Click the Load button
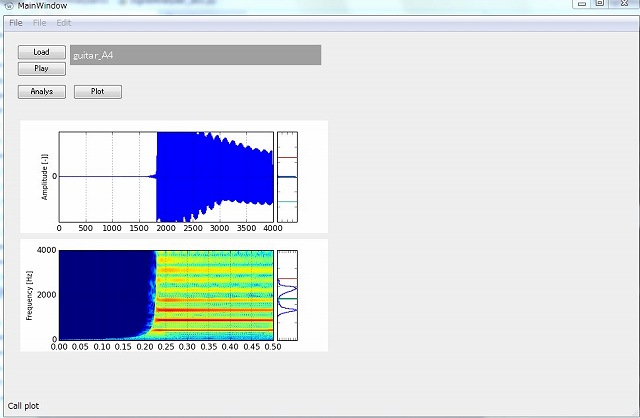 pyautogui.click(x=41, y=51)
